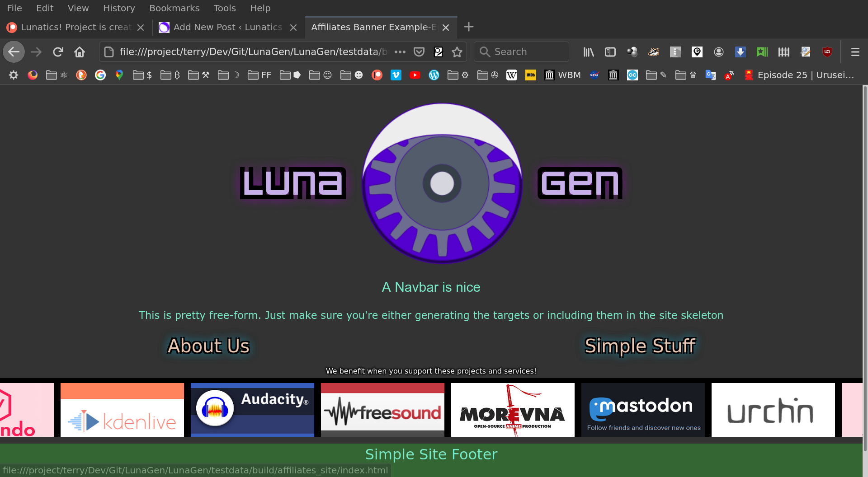The image size is (868, 477).
Task: Reload the current page
Action: pyautogui.click(x=58, y=52)
